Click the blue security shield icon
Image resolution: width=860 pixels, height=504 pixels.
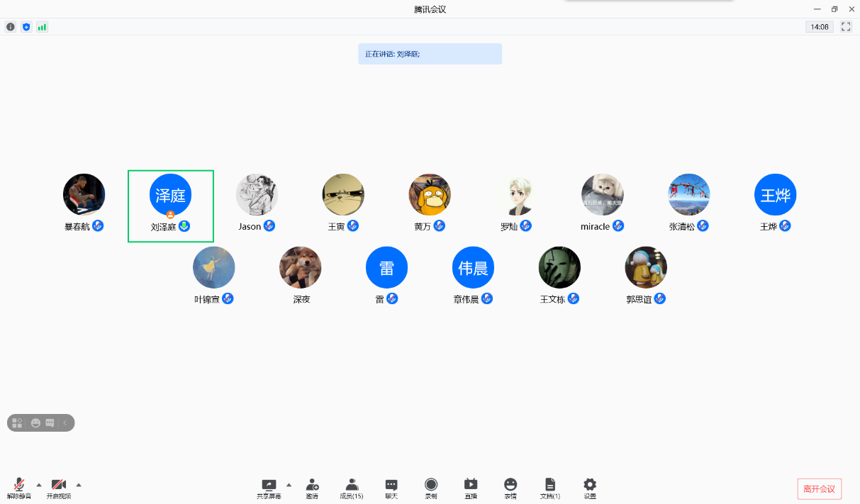pos(26,27)
